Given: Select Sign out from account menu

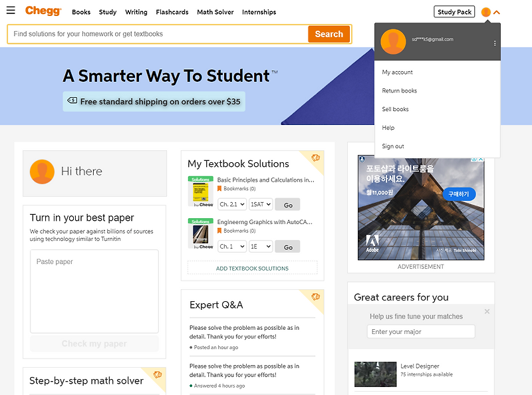Looking at the screenshot, I should pyautogui.click(x=393, y=146).
